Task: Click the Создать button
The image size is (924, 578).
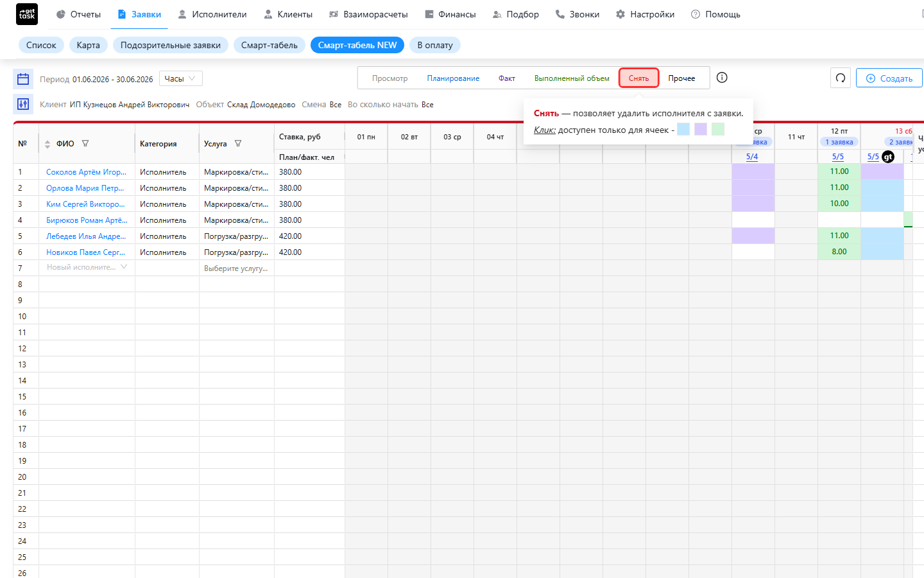Action: pyautogui.click(x=889, y=78)
